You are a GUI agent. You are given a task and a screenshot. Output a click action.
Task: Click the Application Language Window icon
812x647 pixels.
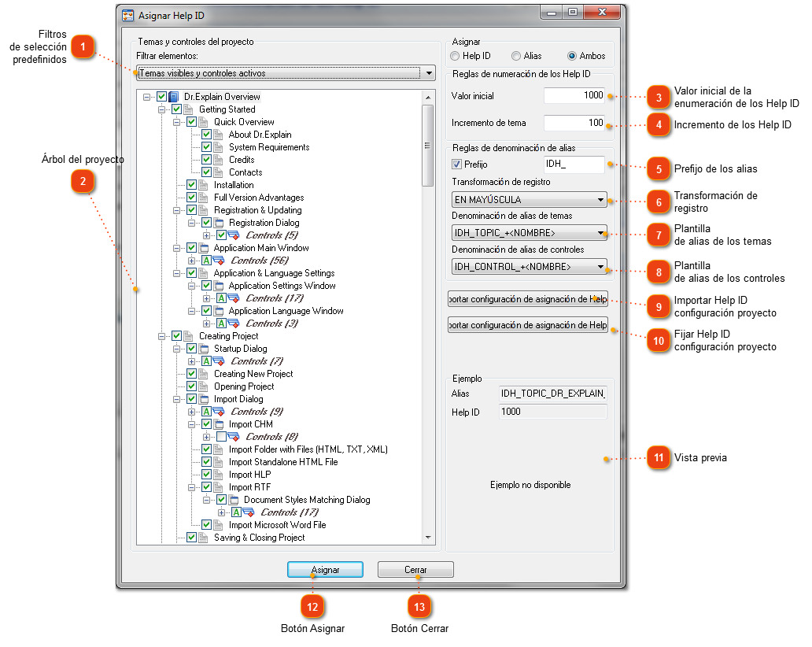click(219, 311)
